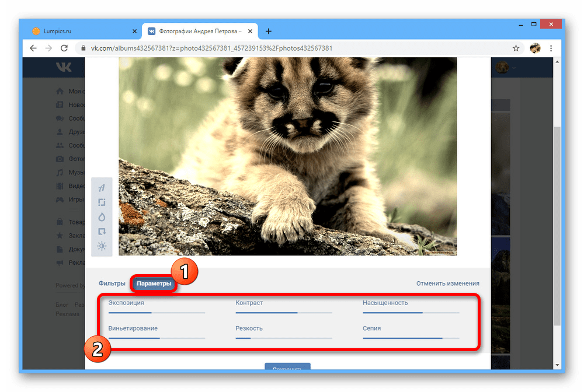Click scrollbar down arrow
The width and height of the screenshot is (584, 392).
(x=557, y=365)
